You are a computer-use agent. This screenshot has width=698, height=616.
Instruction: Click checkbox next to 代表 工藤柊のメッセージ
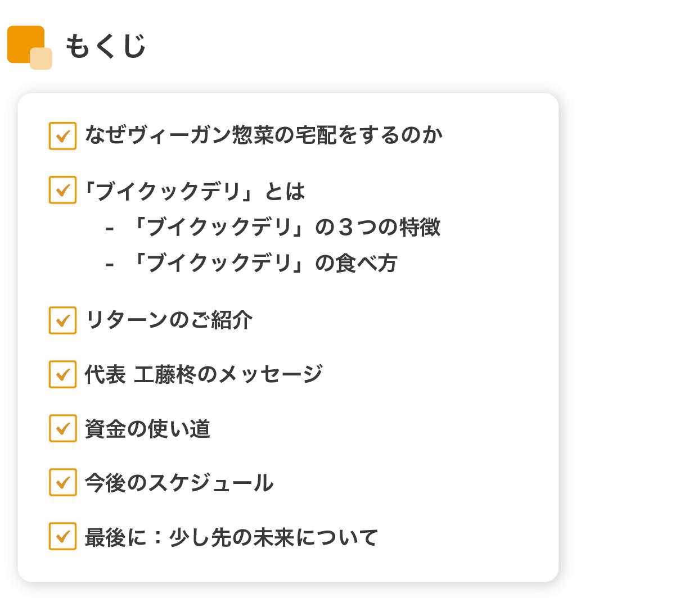pyautogui.click(x=62, y=374)
